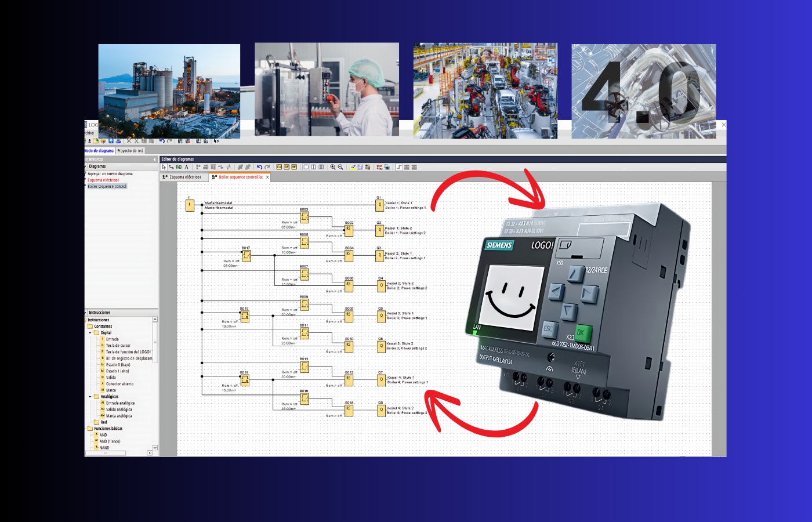The image size is (812, 522).
Task: Open Esquema eléctrico1 in Diagramas list
Action: click(103, 180)
